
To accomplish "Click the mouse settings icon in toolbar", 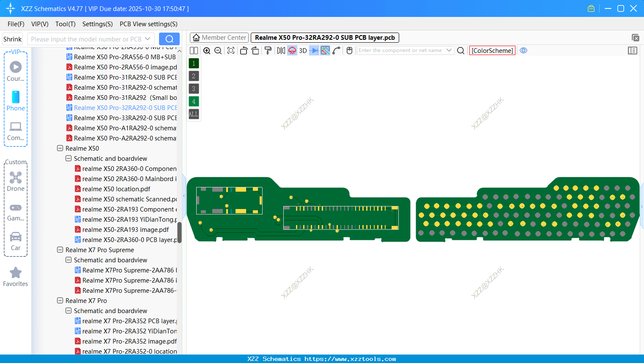I will 349,50.
